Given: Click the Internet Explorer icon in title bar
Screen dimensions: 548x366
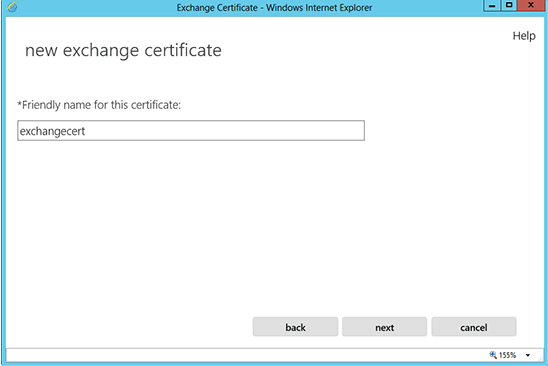Looking at the screenshot, I should tap(12, 7).
